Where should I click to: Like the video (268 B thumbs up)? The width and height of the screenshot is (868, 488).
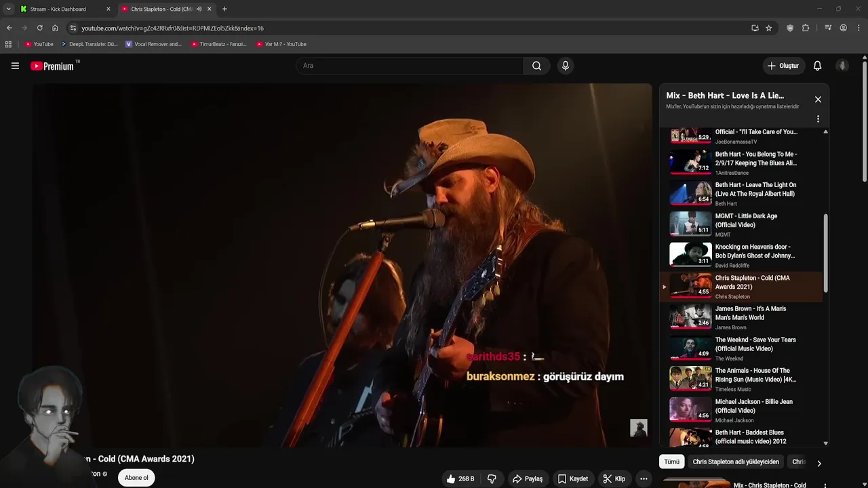[460, 479]
